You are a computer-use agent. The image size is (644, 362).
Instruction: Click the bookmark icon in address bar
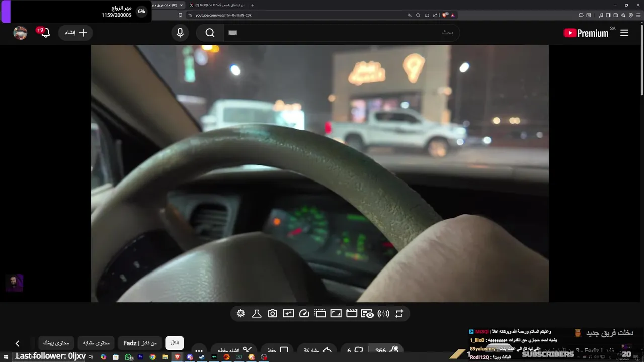pyautogui.click(x=180, y=15)
